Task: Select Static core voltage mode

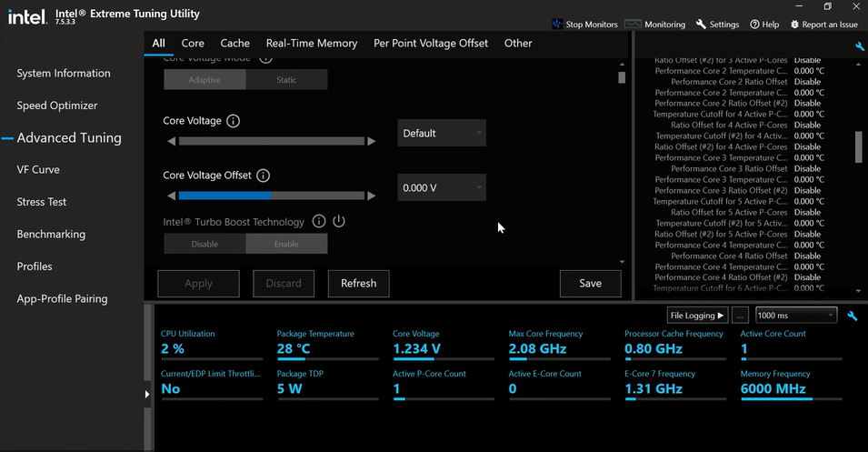Action: point(286,80)
